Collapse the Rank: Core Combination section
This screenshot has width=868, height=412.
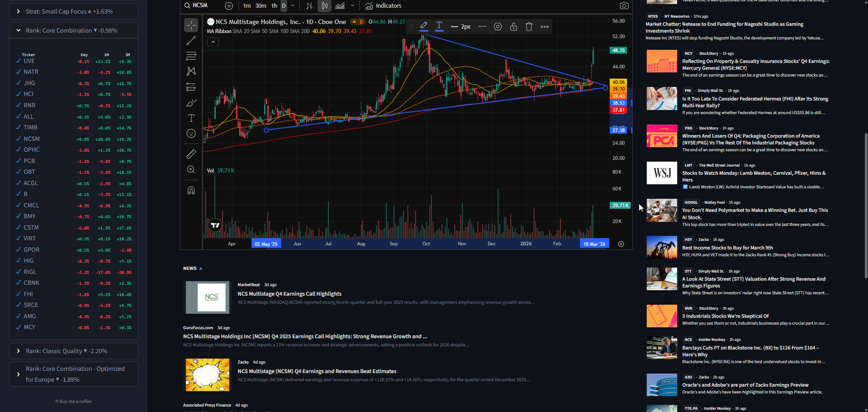point(18,30)
